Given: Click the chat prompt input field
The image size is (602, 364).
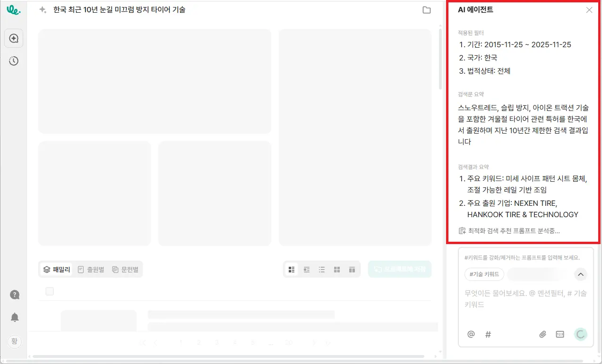Looking at the screenshot, I should tap(525, 299).
